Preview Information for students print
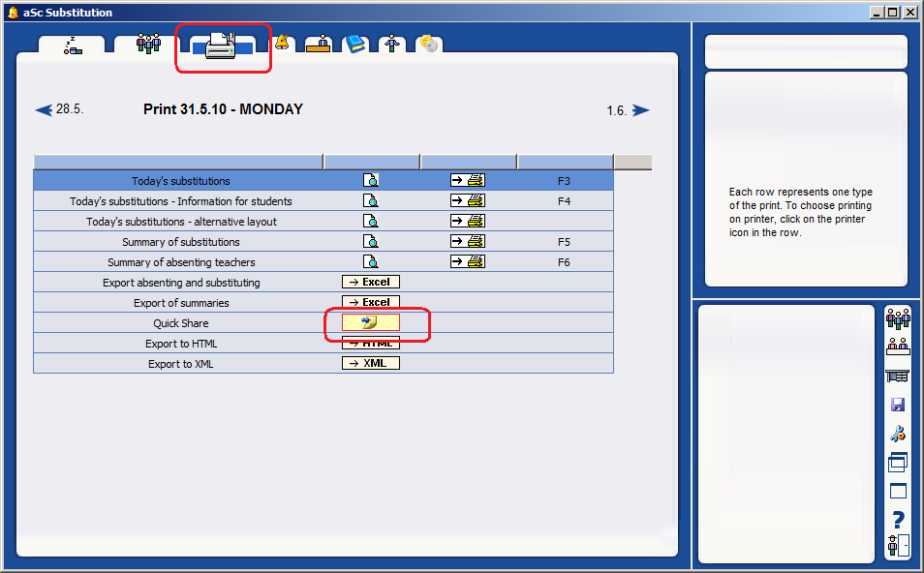This screenshot has height=573, width=924. pos(371,200)
